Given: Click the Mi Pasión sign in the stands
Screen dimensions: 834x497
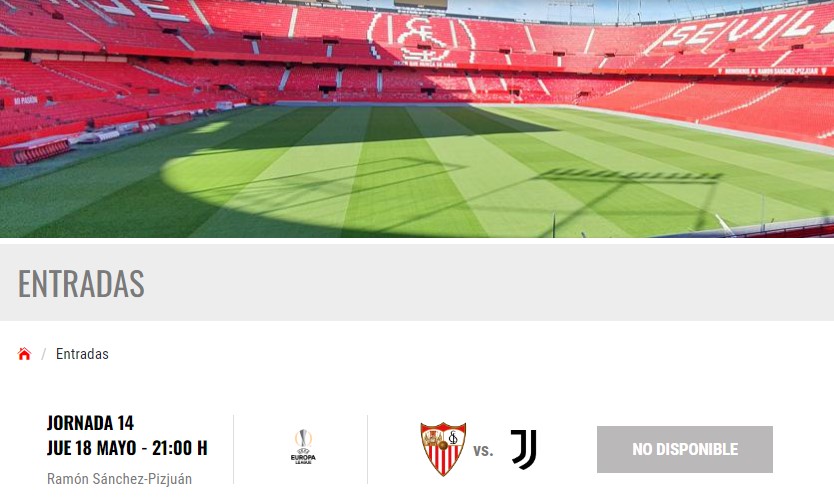Looking at the screenshot, I should pyautogui.click(x=26, y=101).
